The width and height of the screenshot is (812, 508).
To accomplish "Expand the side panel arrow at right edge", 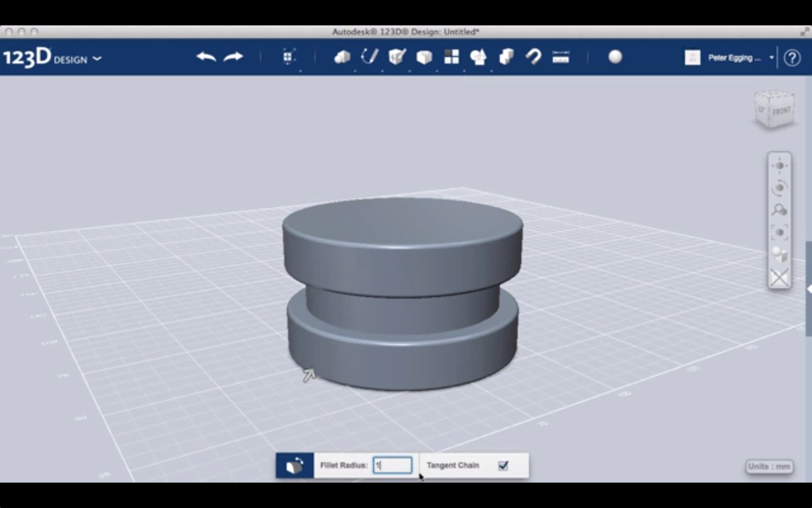I will point(809,289).
